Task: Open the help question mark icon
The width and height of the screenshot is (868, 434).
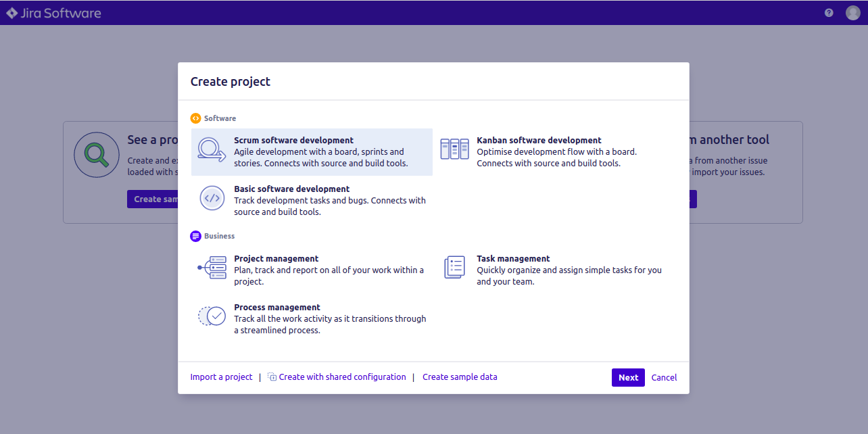Action: click(x=829, y=13)
